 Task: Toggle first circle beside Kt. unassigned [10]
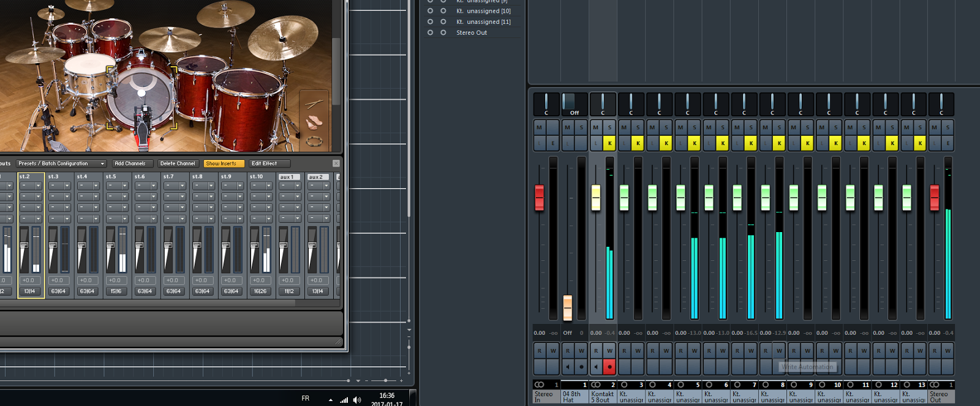point(430,11)
